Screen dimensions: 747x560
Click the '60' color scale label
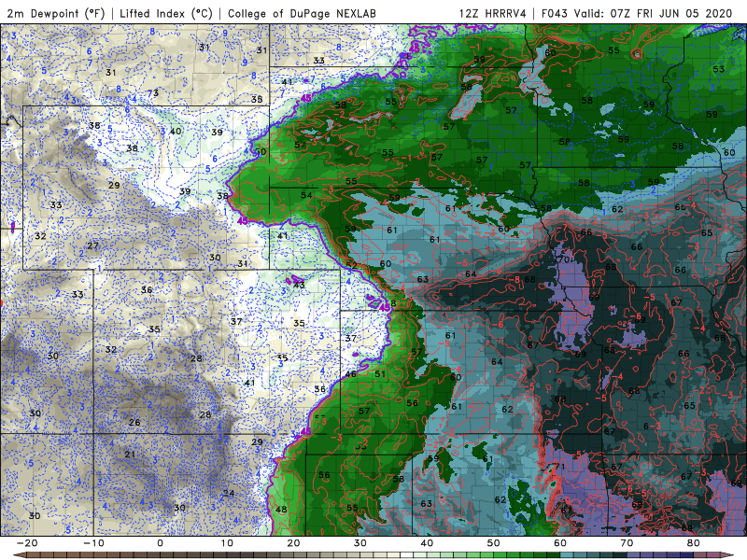click(x=560, y=543)
